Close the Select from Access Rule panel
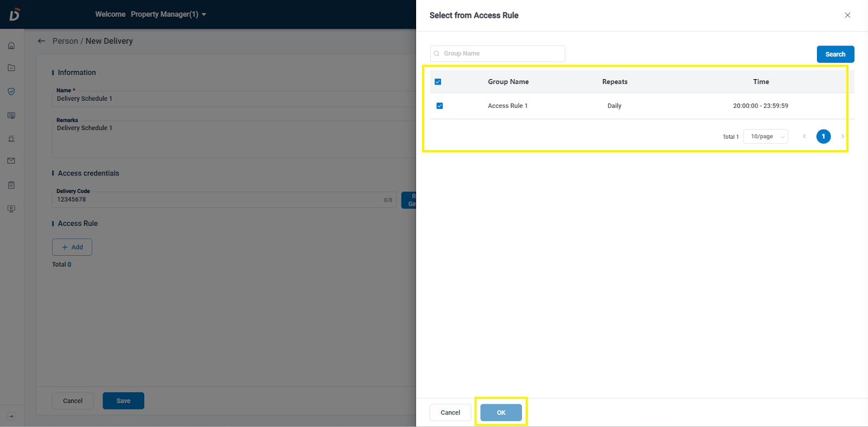Image resolution: width=868 pixels, height=427 pixels. click(847, 15)
